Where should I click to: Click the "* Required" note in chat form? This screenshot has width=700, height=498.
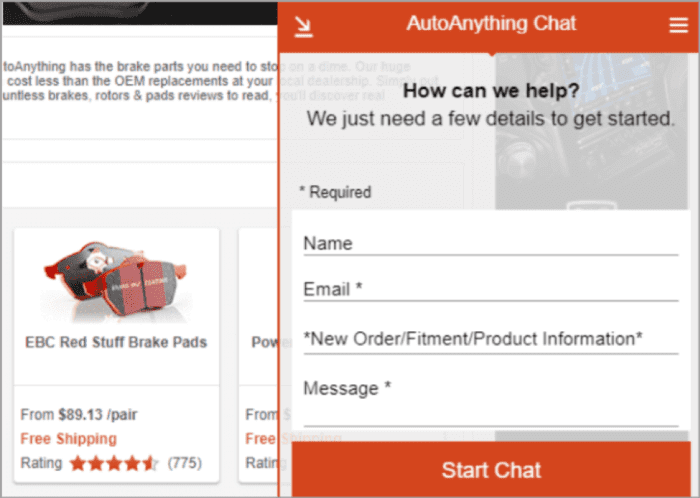coord(335,192)
